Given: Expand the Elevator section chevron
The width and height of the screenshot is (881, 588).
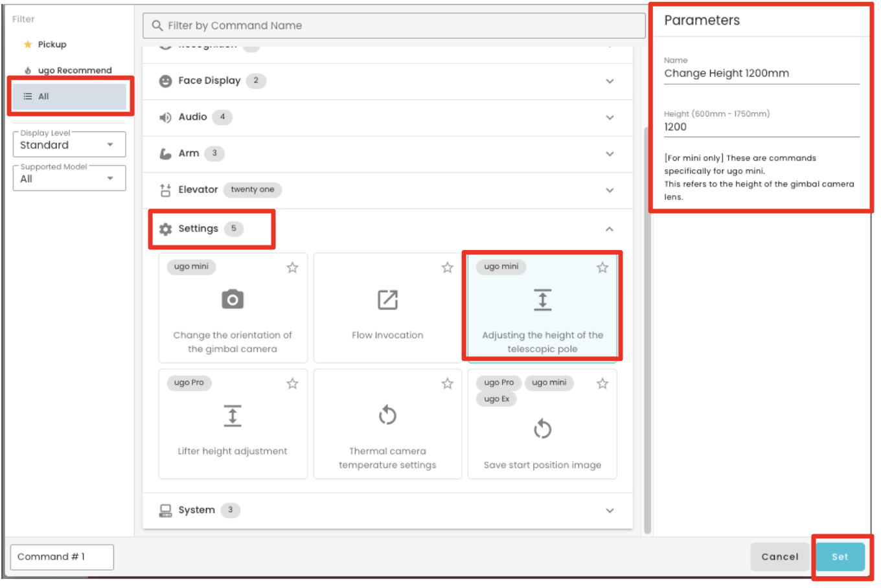Looking at the screenshot, I should pyautogui.click(x=610, y=190).
